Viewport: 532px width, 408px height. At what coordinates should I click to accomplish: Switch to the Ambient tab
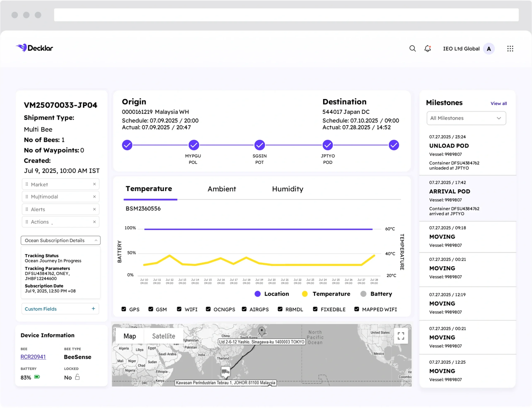tap(222, 189)
